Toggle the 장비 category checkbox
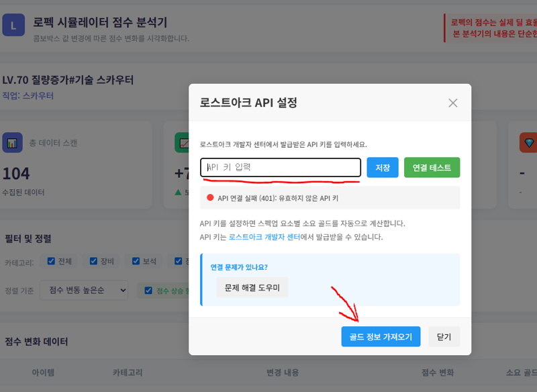Image resolution: width=537 pixels, height=392 pixels. [x=93, y=261]
